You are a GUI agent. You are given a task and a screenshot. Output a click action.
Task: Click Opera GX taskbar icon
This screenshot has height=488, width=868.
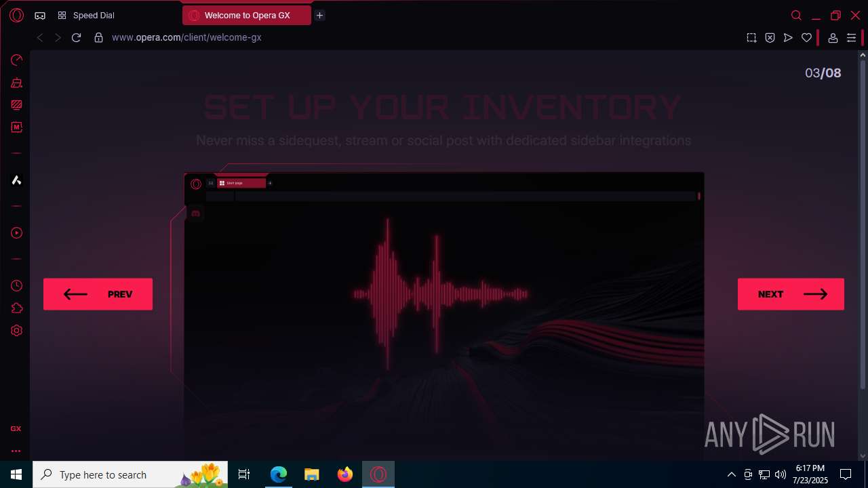point(378,474)
